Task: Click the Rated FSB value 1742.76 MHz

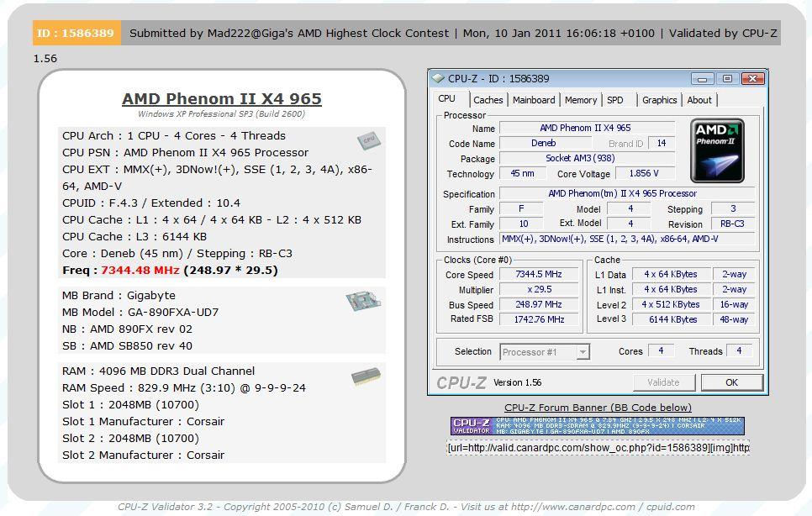Action: click(x=539, y=319)
